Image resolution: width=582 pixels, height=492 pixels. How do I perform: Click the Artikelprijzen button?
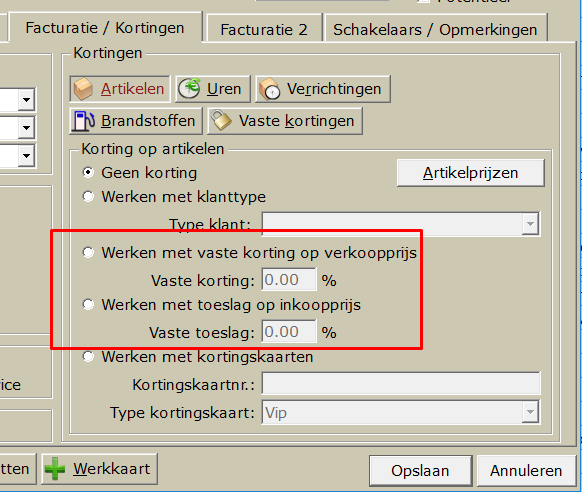[470, 173]
